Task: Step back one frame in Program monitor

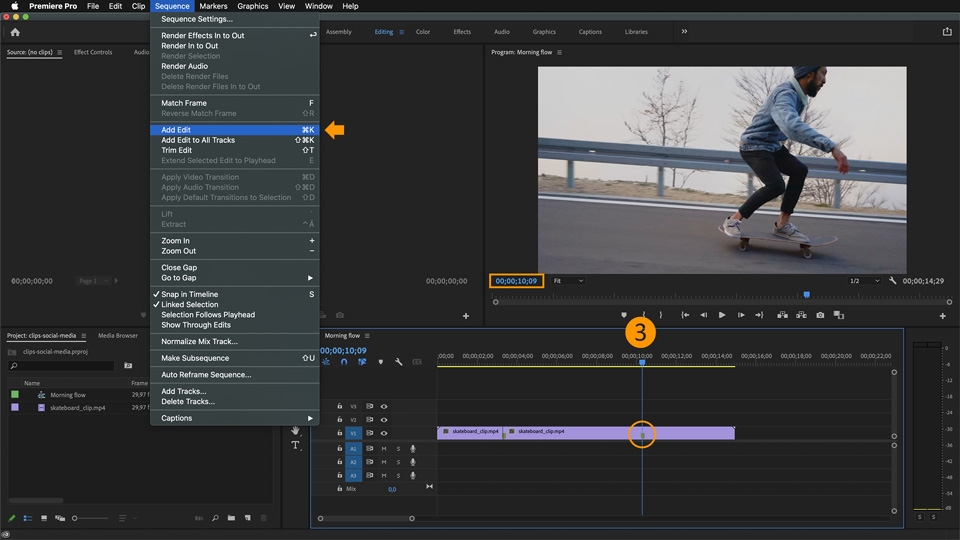Action: (x=703, y=315)
